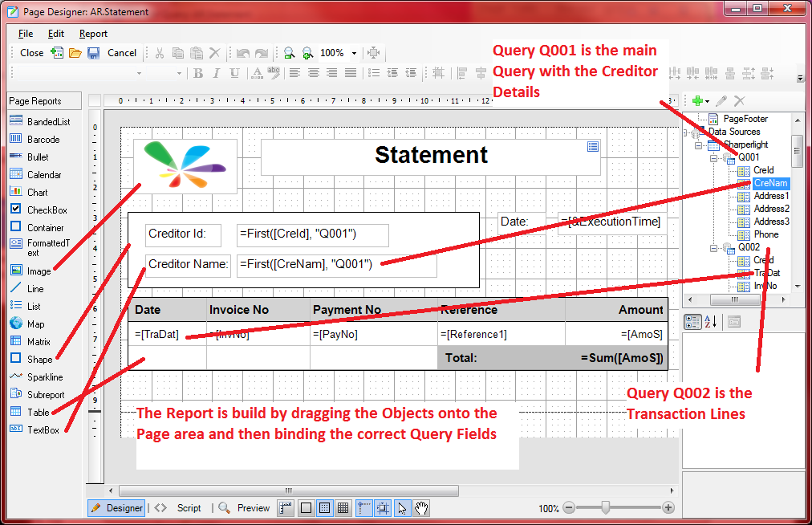
Task: Select the CheckBox report item
Action: click(x=39, y=210)
